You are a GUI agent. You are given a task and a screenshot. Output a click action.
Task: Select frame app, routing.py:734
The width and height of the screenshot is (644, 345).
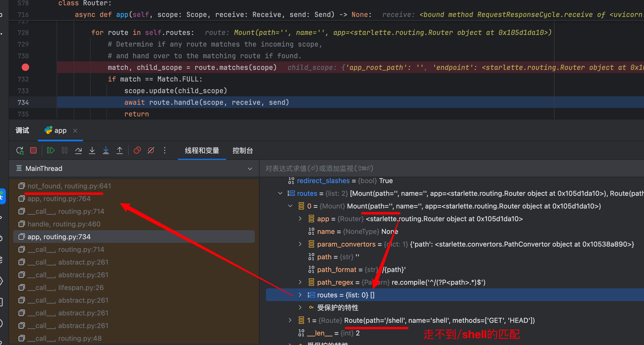pyautogui.click(x=134, y=237)
